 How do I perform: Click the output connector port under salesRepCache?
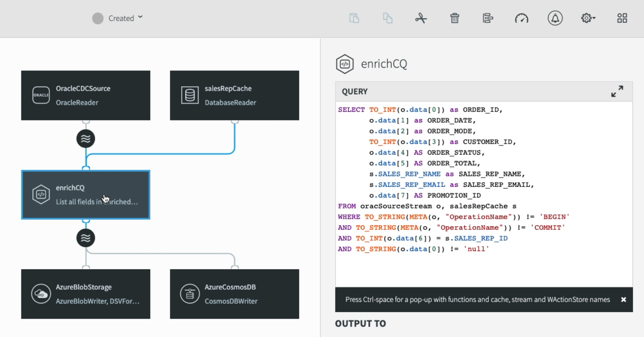(235, 121)
